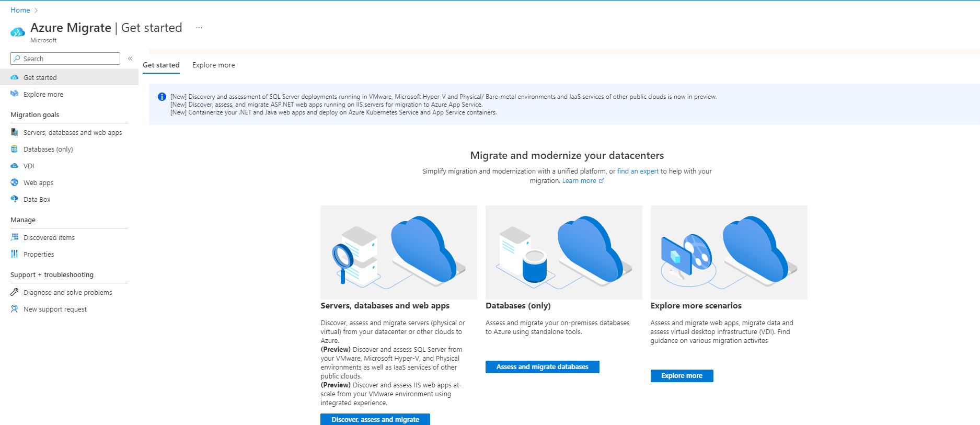Viewport: 980px width, 425px height.
Task: Click the blue info icon in the banner
Action: (x=162, y=97)
